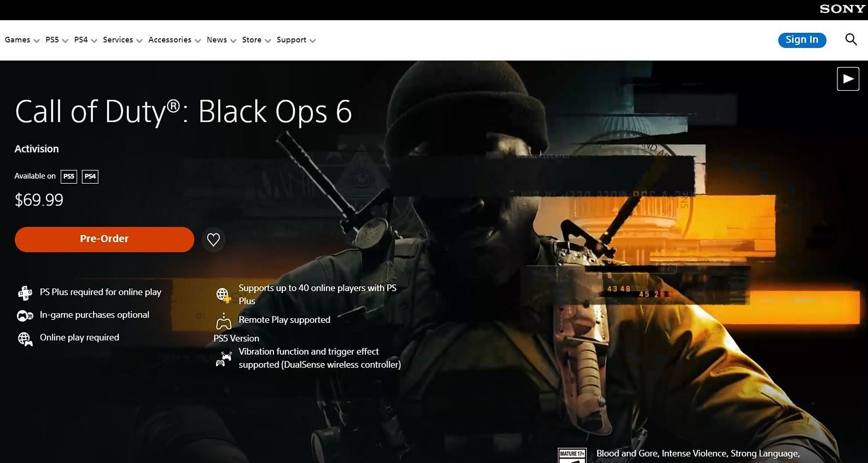Click the Sony logo

coord(842,9)
